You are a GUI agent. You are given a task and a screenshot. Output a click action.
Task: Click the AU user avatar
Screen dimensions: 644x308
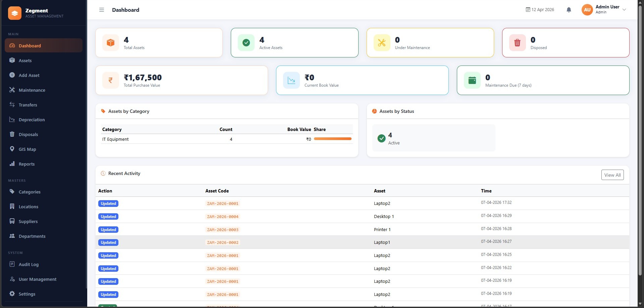[x=587, y=10]
